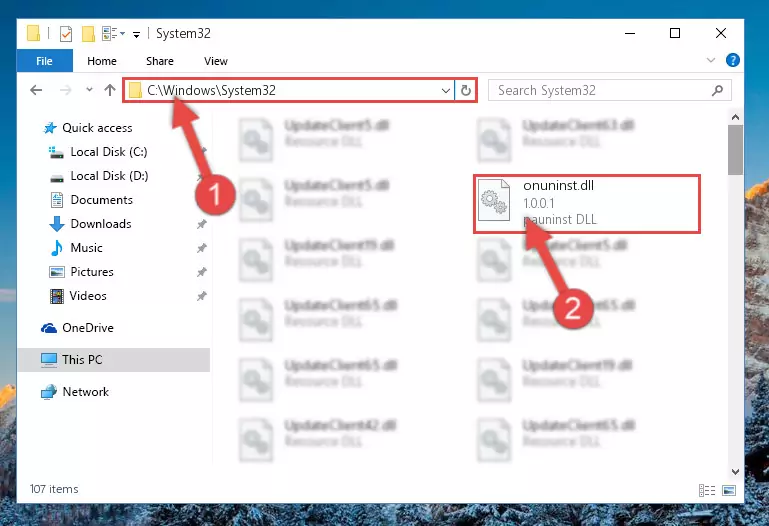Click the Network globe icon
Image resolution: width=769 pixels, height=526 pixels.
(x=49, y=392)
